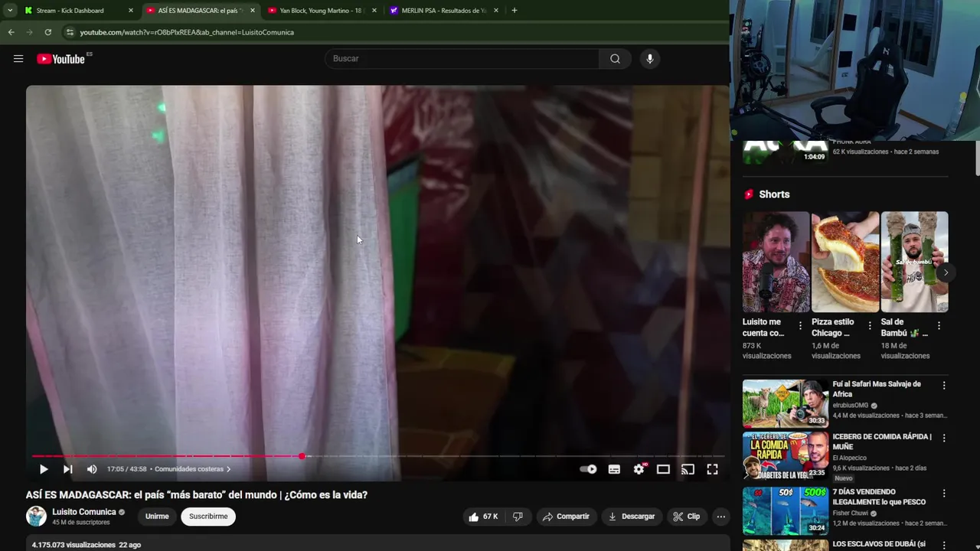Dislike the video
This screenshot has width=980, height=551.
[x=518, y=517]
